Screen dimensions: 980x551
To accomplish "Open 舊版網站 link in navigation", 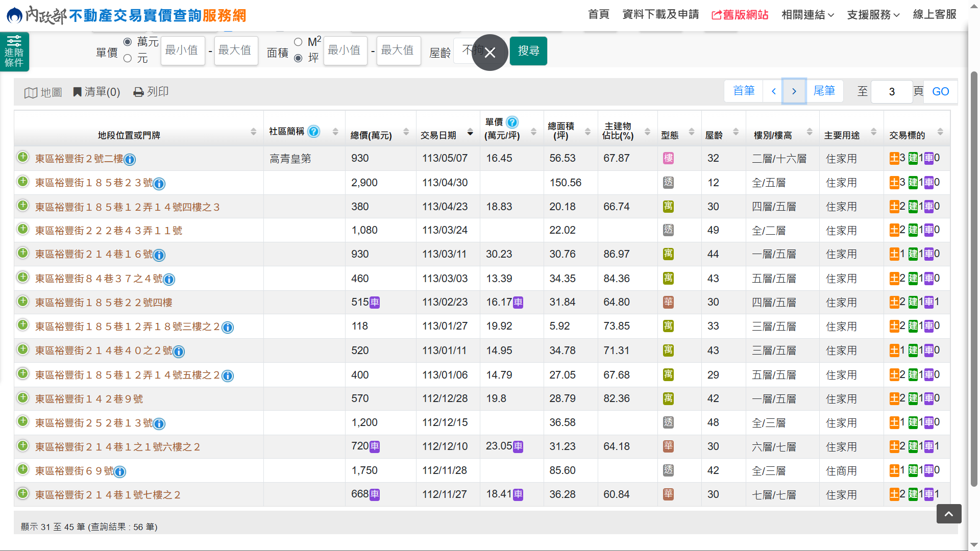I will tap(740, 15).
